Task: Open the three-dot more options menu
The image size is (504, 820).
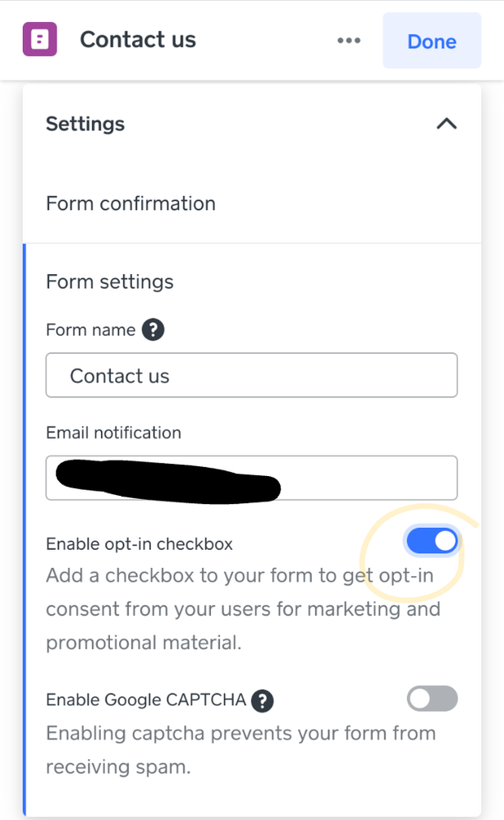Action: 349,40
